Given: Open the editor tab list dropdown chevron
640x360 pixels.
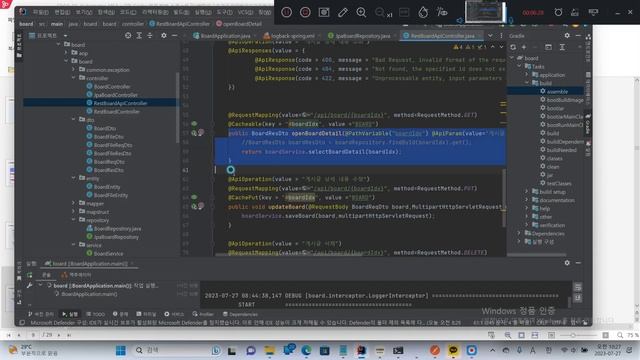Looking at the screenshot, I should click(x=490, y=36).
